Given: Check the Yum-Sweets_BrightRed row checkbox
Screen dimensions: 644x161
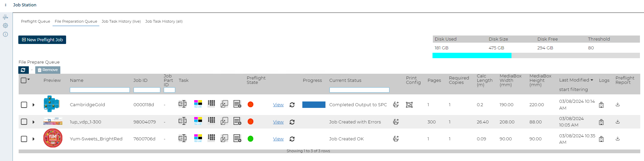Looking at the screenshot, I should click(x=24, y=139).
